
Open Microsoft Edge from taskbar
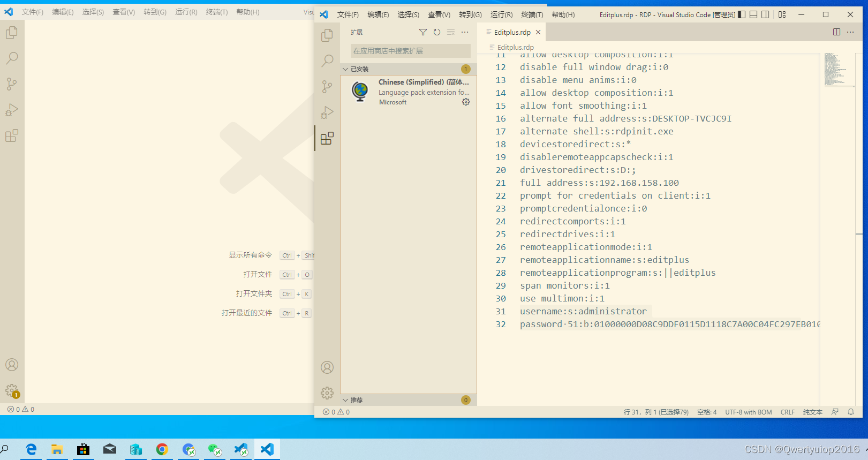31,449
